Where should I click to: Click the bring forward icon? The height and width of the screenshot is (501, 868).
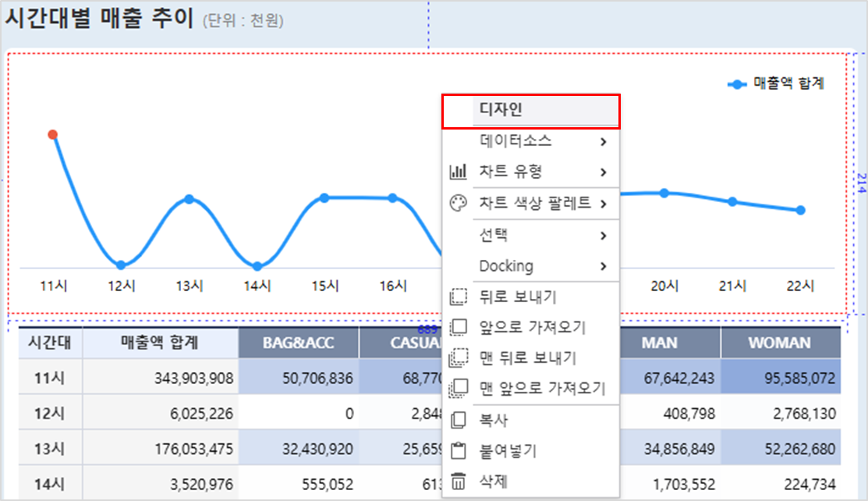click(459, 327)
